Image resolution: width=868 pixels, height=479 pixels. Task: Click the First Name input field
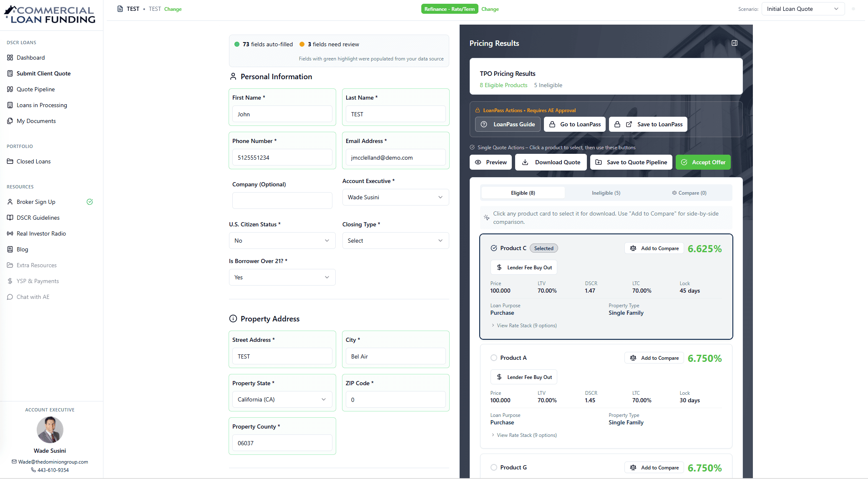[x=282, y=114]
